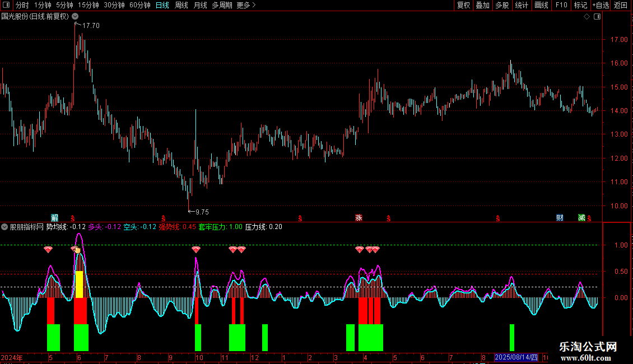The image size is (633, 364).
Task: Click the 统计 statistics button
Action: (x=522, y=5)
